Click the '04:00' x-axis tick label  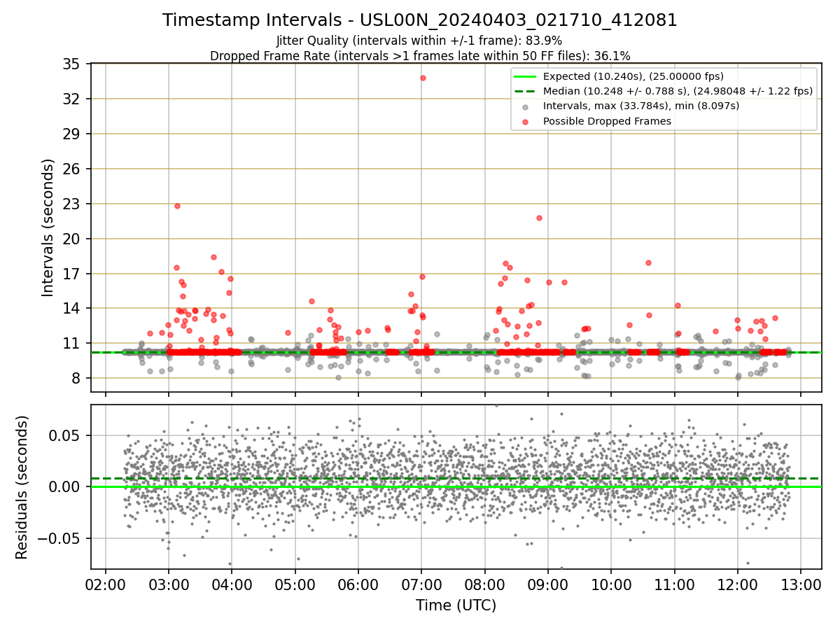click(x=232, y=584)
